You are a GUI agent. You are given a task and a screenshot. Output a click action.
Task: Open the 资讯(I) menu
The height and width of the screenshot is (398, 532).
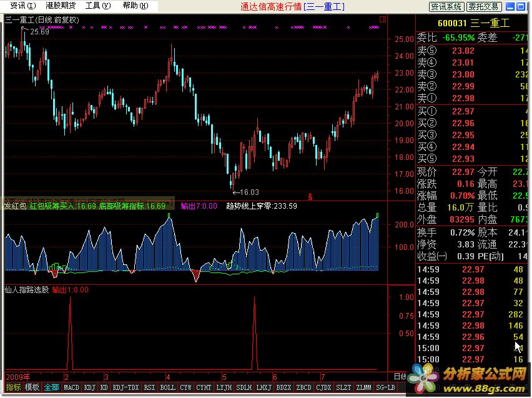click(x=22, y=6)
